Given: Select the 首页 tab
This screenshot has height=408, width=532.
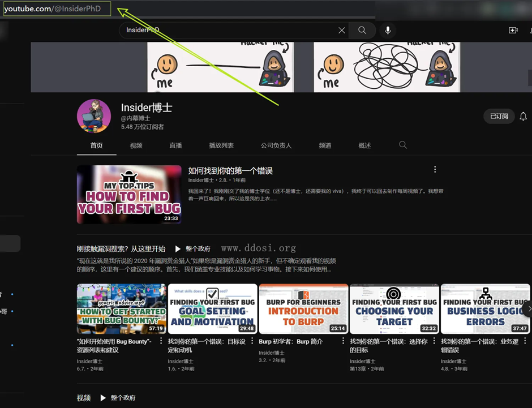Looking at the screenshot, I should point(96,145).
